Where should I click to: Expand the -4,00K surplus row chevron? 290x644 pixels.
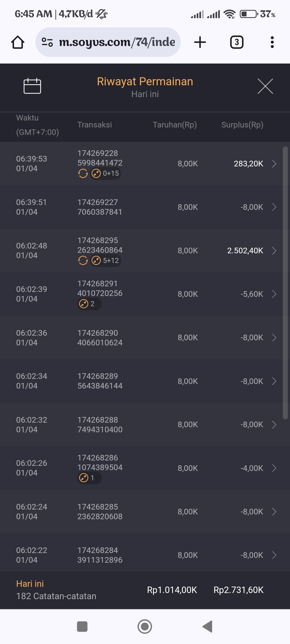click(x=274, y=468)
